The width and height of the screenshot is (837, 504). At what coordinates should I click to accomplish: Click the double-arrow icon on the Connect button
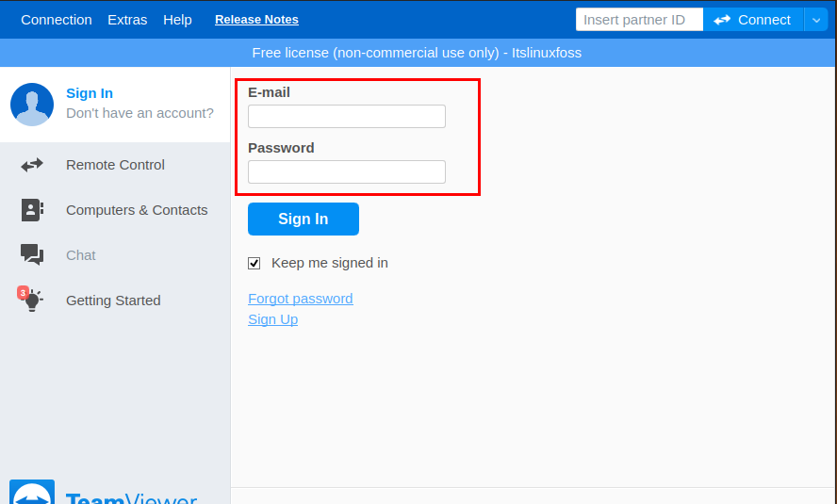point(722,20)
